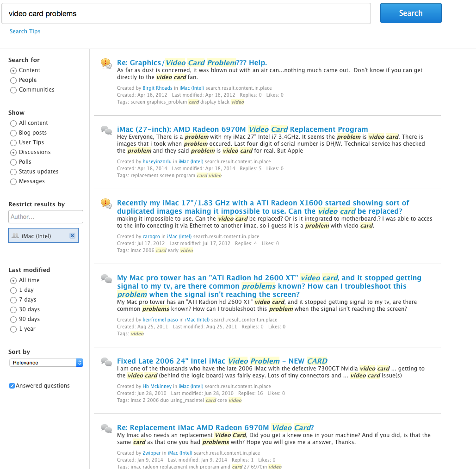Screen dimensions: 476x469
Task: Click the Author restriction input field
Action: [45, 217]
